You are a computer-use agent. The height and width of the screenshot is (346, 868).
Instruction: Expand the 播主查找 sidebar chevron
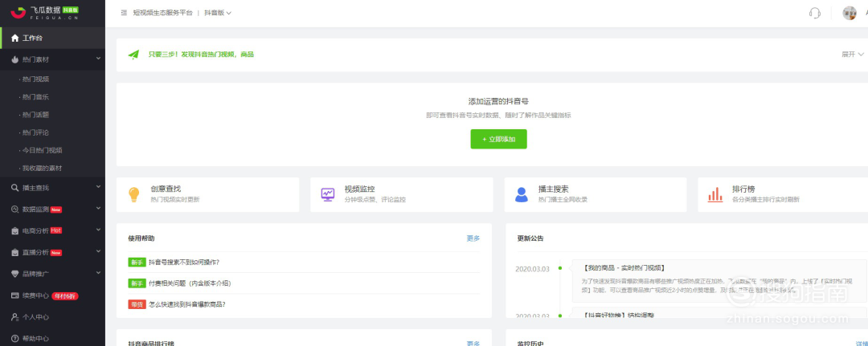click(x=98, y=187)
